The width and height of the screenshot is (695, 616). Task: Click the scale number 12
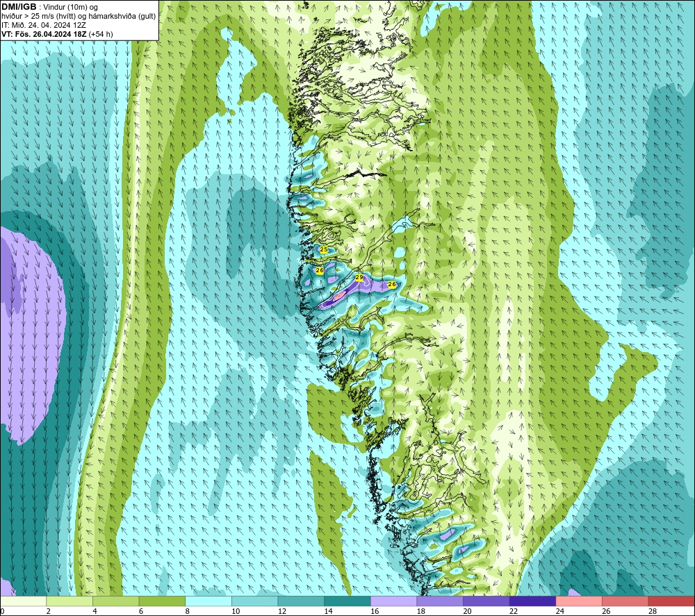tap(282, 611)
